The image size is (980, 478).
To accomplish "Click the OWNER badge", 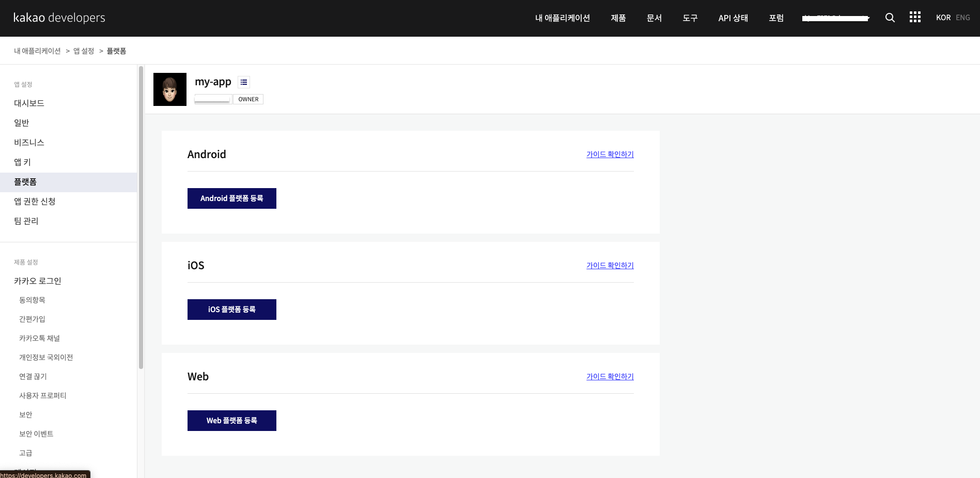I will [248, 99].
